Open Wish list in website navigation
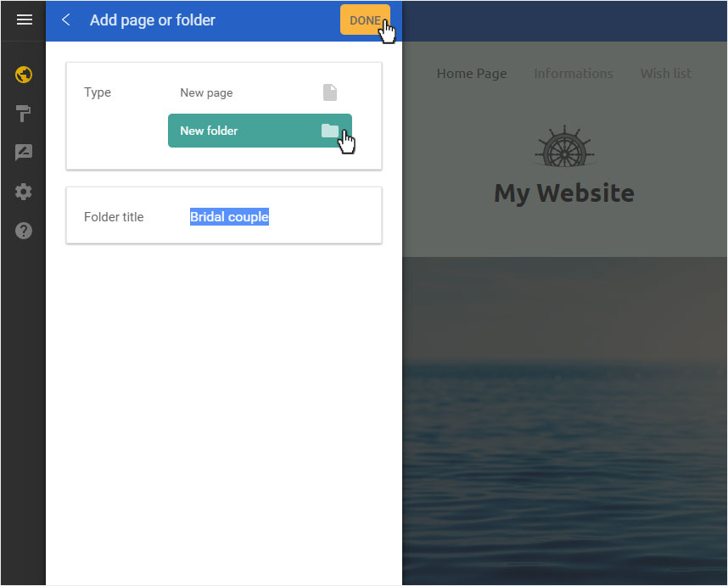Screen dimensions: 728x586 point(666,73)
